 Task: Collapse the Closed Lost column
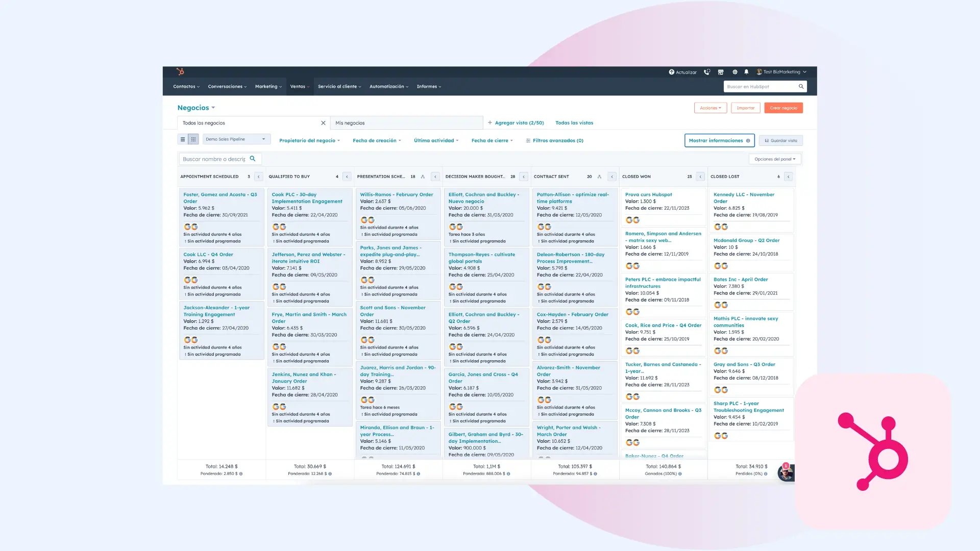[789, 177]
